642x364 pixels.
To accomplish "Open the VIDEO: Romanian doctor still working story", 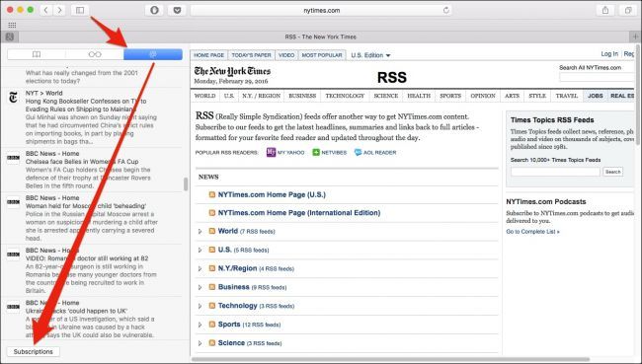I will pos(87,258).
